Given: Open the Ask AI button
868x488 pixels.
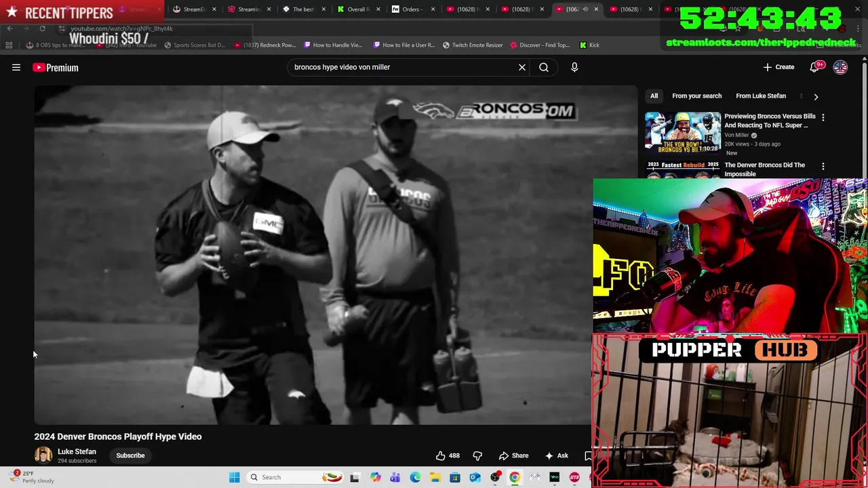Looking at the screenshot, I should coord(556,455).
